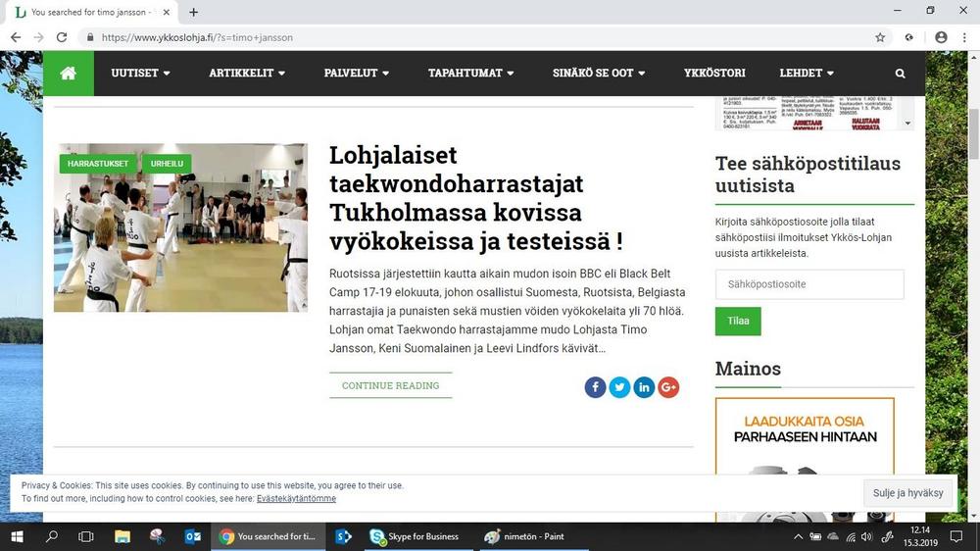Click the Sähköpostiosoite email input field

[809, 284]
